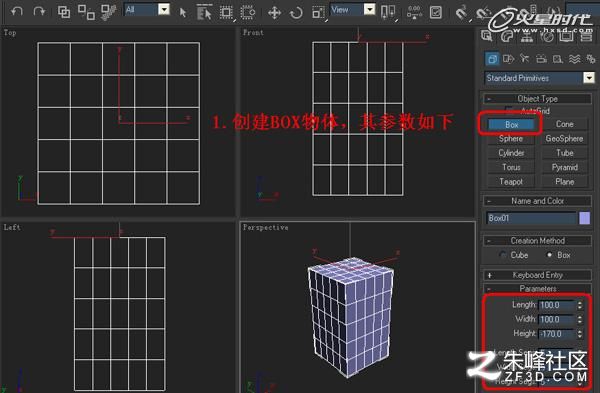Select the Box creation method radio
This screenshot has height=393, width=600.
click(x=549, y=255)
